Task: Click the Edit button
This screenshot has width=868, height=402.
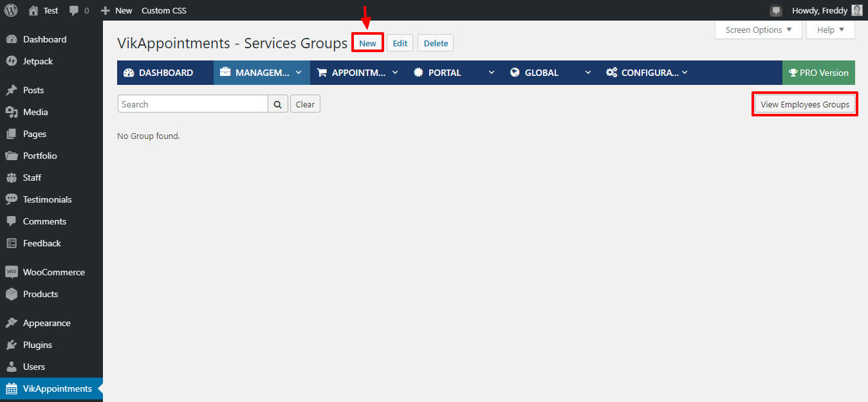Action: pos(400,43)
